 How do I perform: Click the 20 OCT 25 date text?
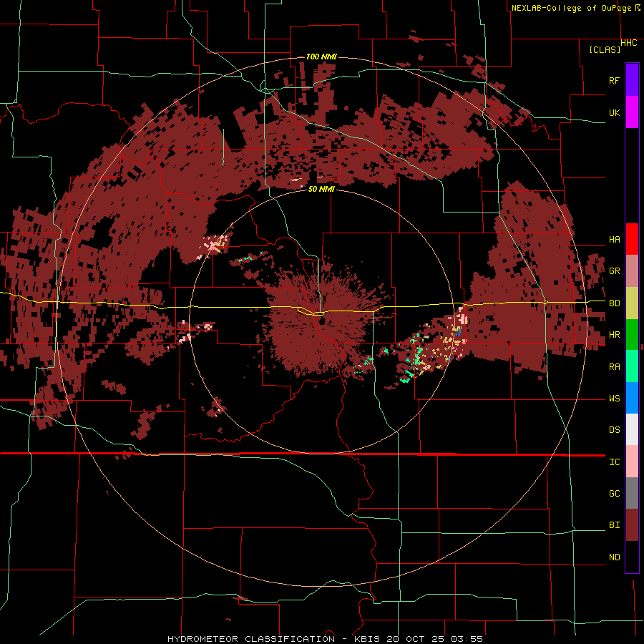(414, 639)
